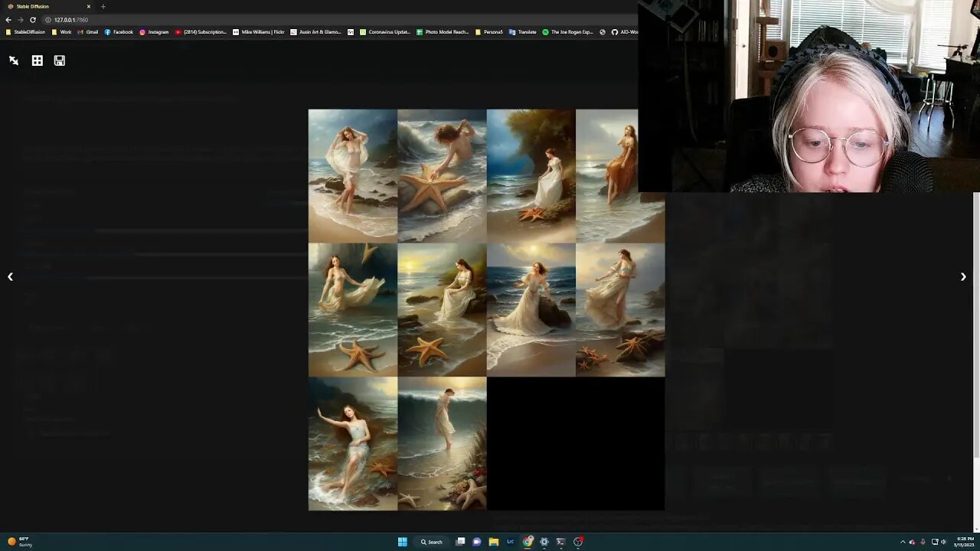The image size is (980, 551).
Task: Click image of figure bending over giant starfish
Action: point(442,176)
